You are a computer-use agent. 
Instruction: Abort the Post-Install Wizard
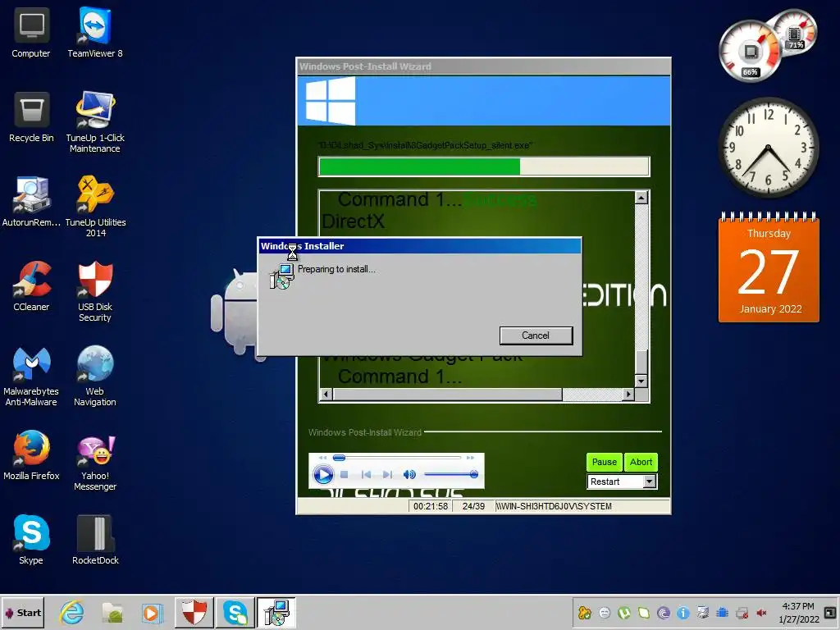[x=641, y=462]
